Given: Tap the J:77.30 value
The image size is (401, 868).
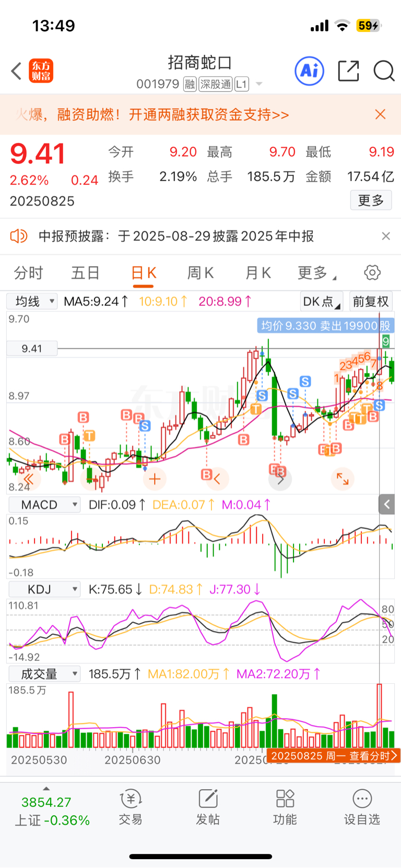Looking at the screenshot, I should [x=235, y=589].
